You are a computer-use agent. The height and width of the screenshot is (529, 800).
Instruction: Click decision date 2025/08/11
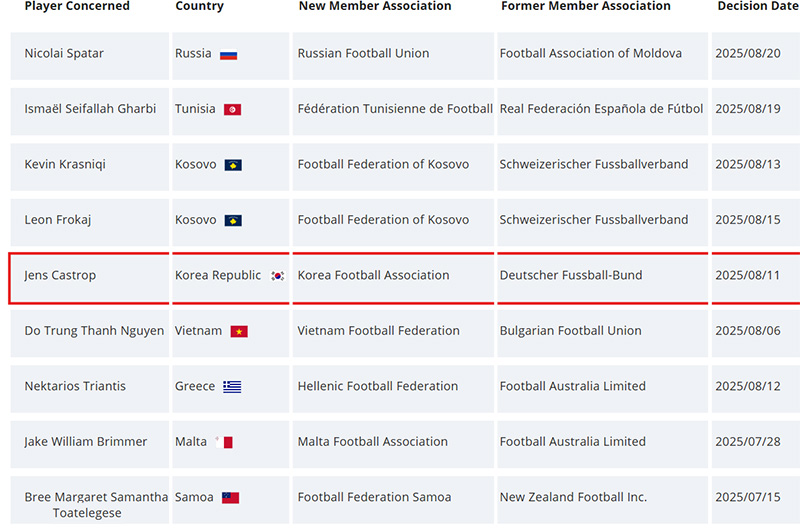pos(748,275)
